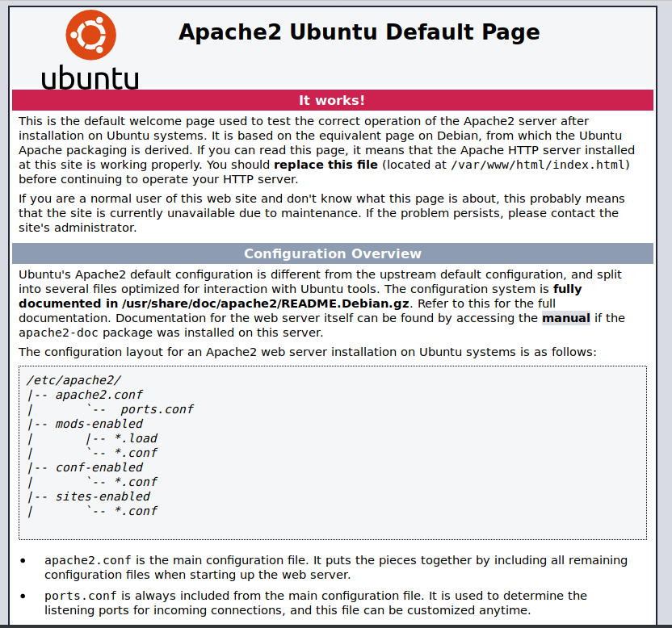
Task: Click the "It works!" red banner
Action: (333, 100)
